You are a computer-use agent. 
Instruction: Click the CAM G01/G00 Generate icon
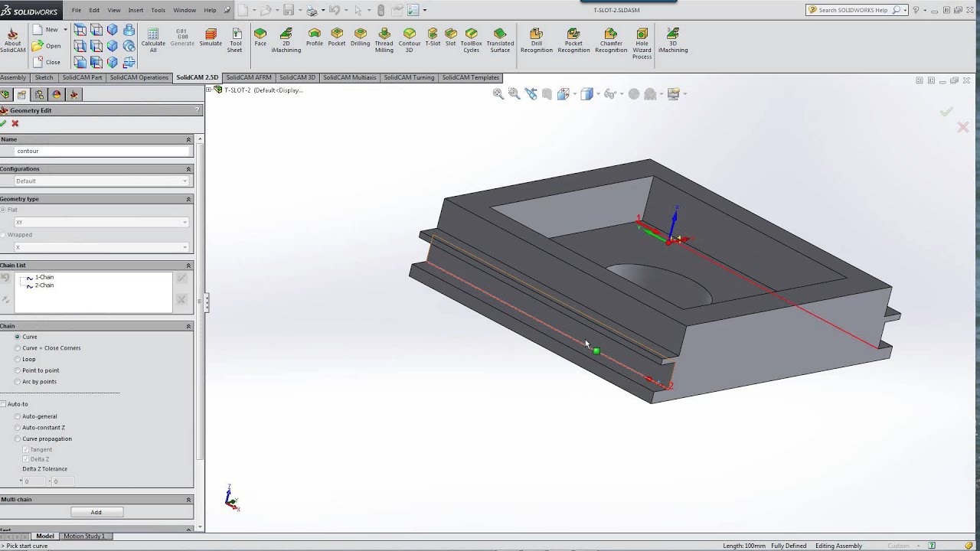click(x=182, y=37)
